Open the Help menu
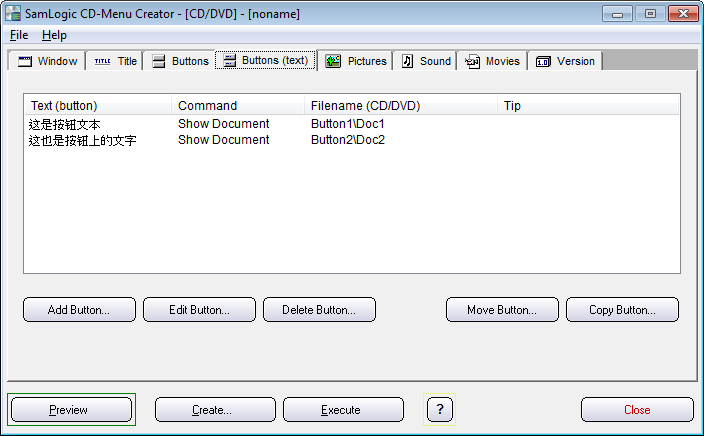The width and height of the screenshot is (704, 436). tap(54, 35)
